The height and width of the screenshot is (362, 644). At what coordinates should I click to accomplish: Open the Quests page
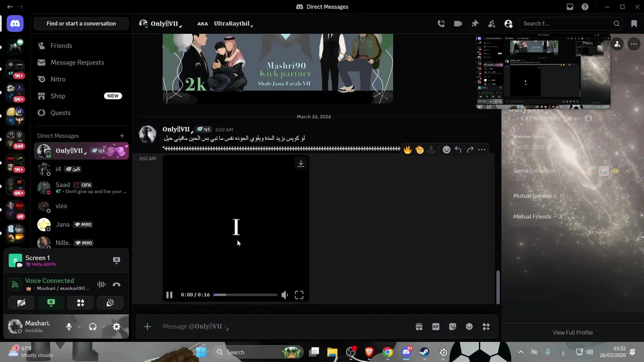click(81, 113)
